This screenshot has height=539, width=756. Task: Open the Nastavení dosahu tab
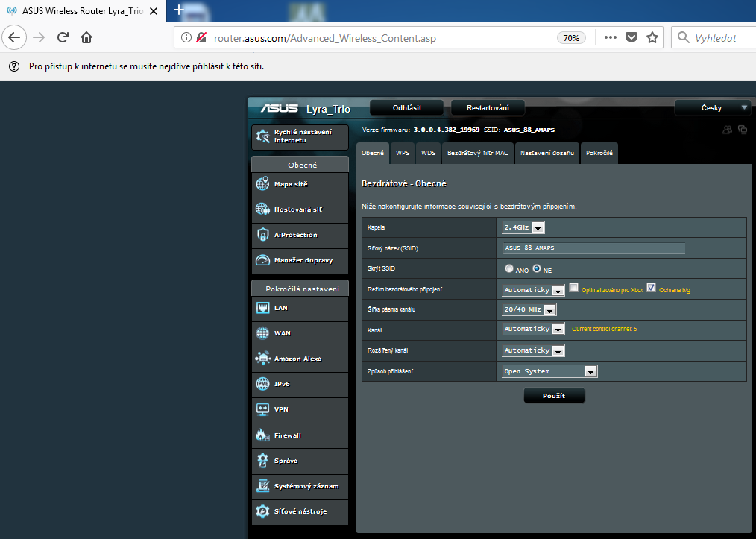coord(547,153)
